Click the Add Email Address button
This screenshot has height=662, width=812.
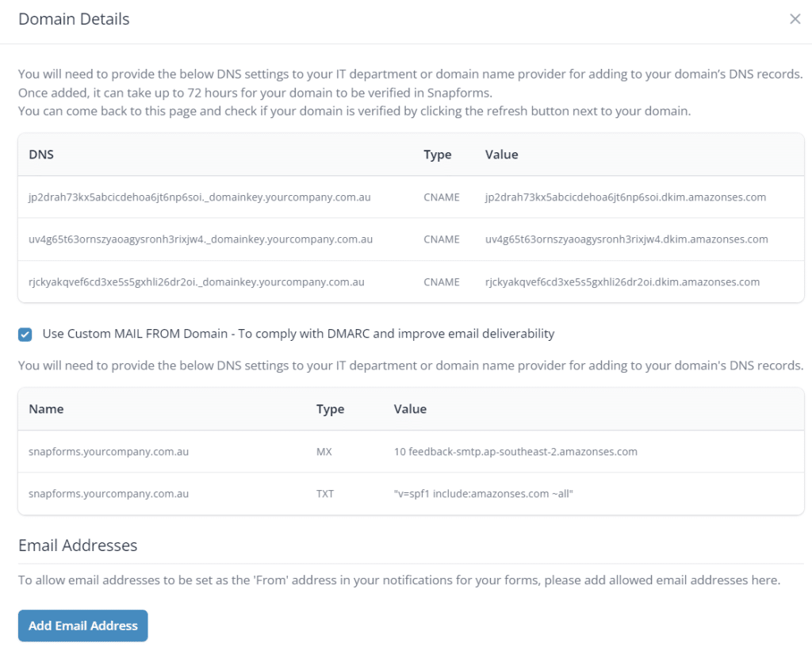tap(83, 626)
